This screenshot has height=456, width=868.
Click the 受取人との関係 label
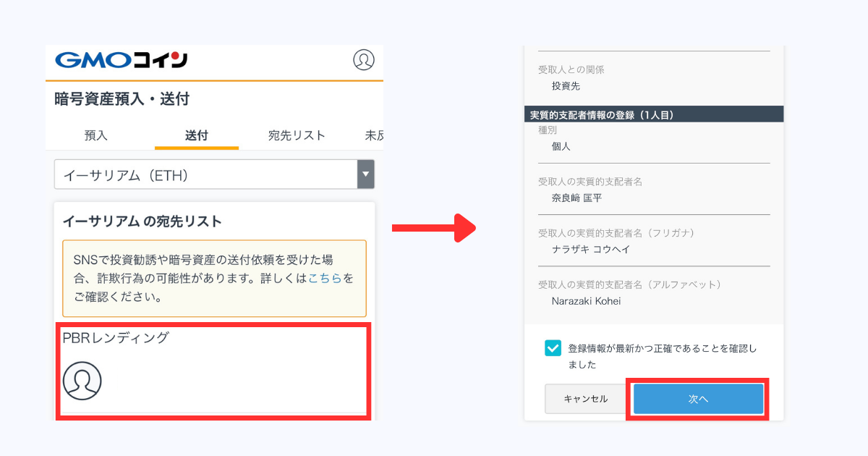click(571, 70)
